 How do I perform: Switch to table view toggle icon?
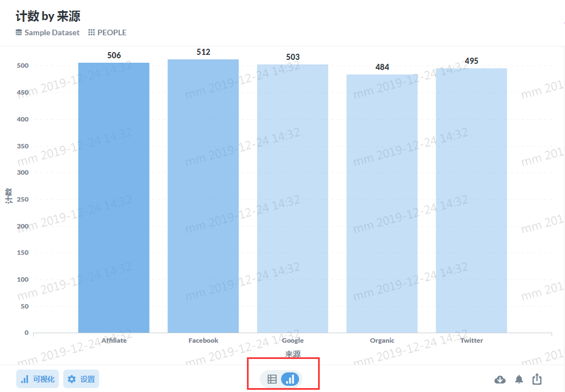coord(272,379)
